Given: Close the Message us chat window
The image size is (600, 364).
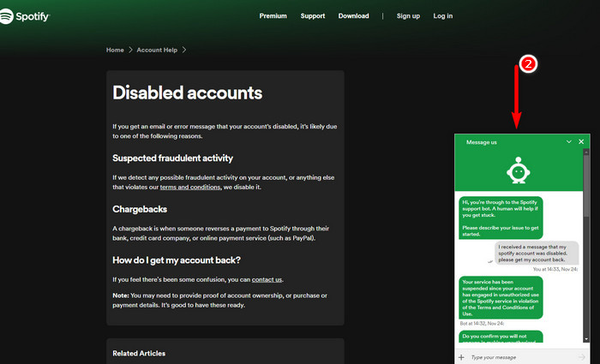Looking at the screenshot, I should (581, 142).
